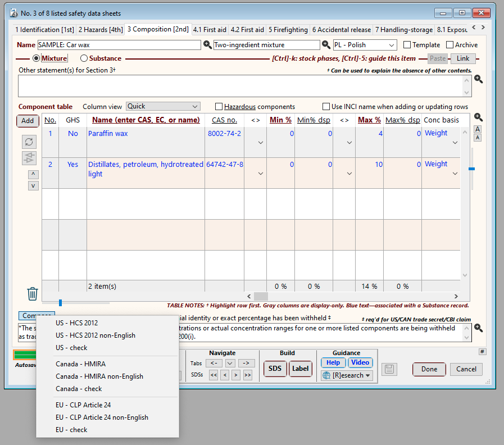Viewport: 504px width, 445px height.
Task: Click larger font 'A' icon beside table
Action: point(478,129)
